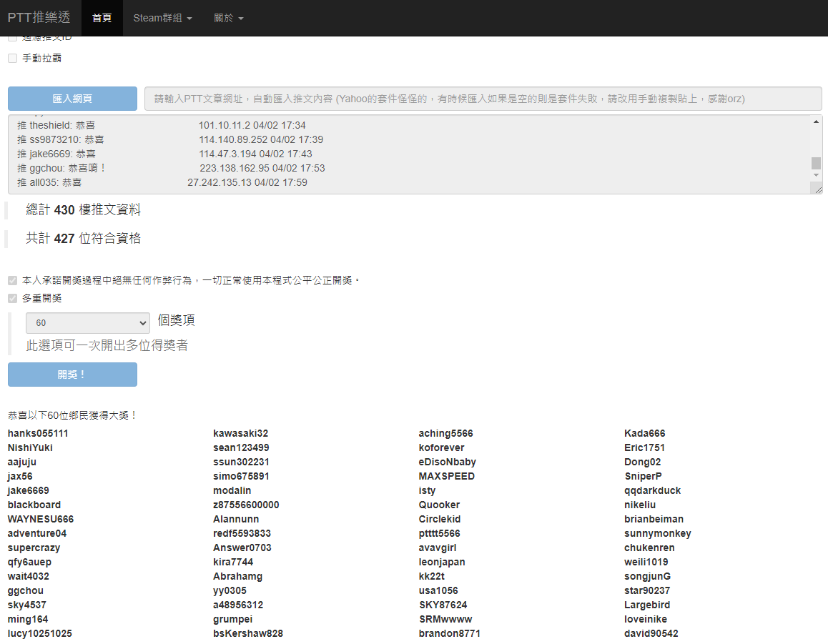Click the textarea scrollbar thumb
The height and width of the screenshot is (644, 828).
pyautogui.click(x=816, y=163)
